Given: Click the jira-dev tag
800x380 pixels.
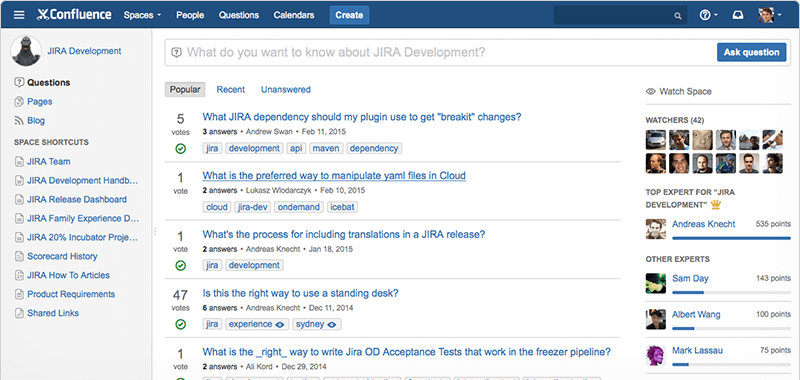Looking at the screenshot, I should pyautogui.click(x=253, y=207).
